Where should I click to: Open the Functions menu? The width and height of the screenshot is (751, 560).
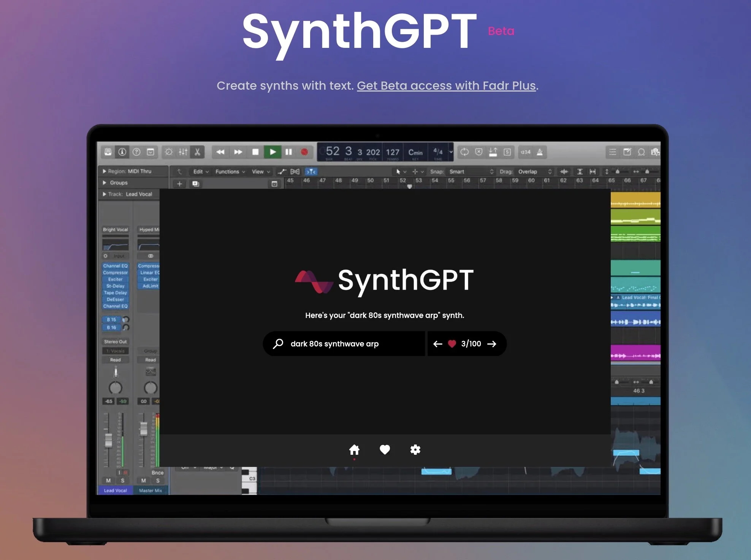click(230, 172)
